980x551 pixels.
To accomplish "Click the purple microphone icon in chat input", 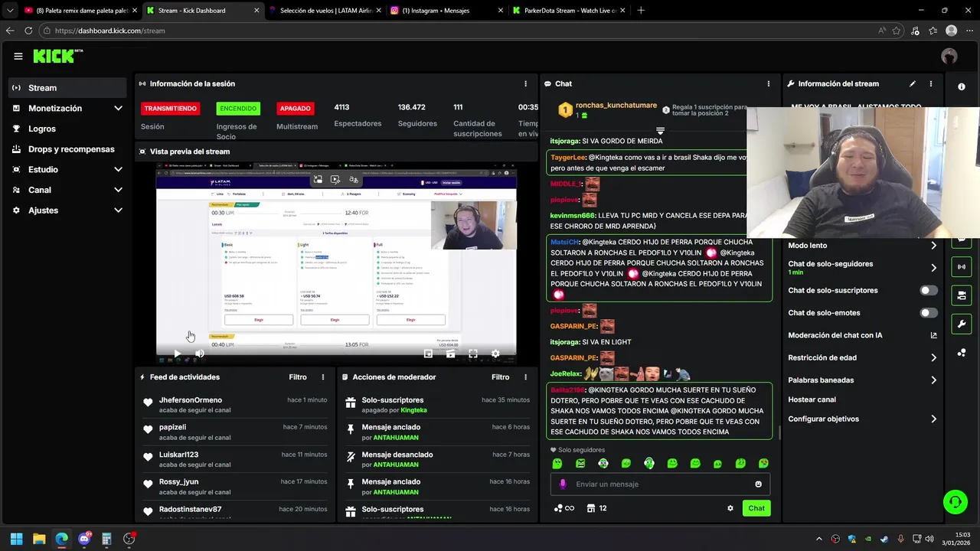I will pos(563,484).
